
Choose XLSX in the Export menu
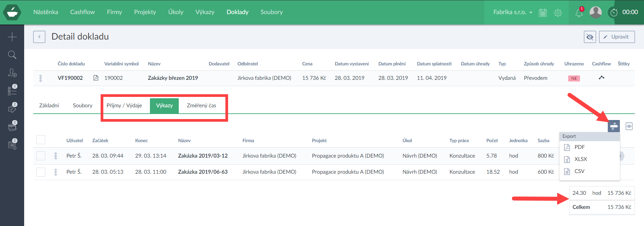(x=580, y=159)
